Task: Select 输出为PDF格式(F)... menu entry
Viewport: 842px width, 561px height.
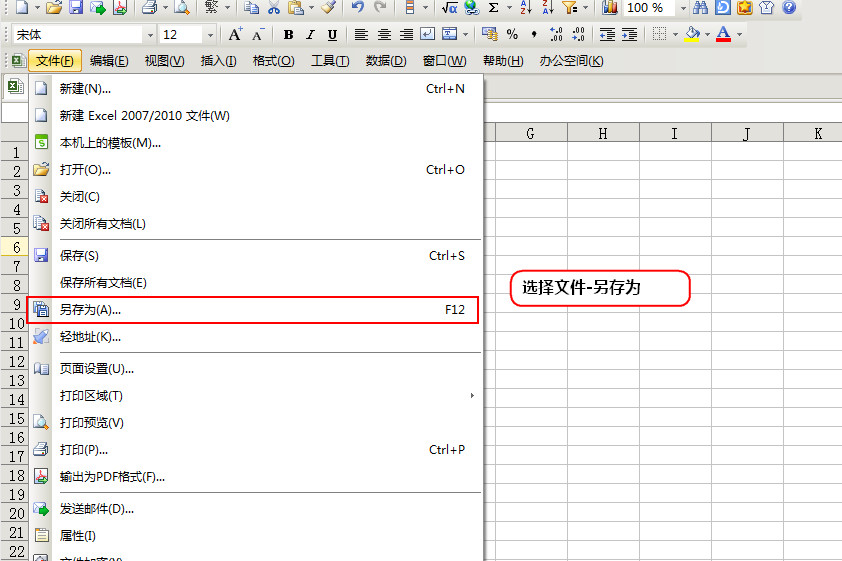Action: click(112, 477)
